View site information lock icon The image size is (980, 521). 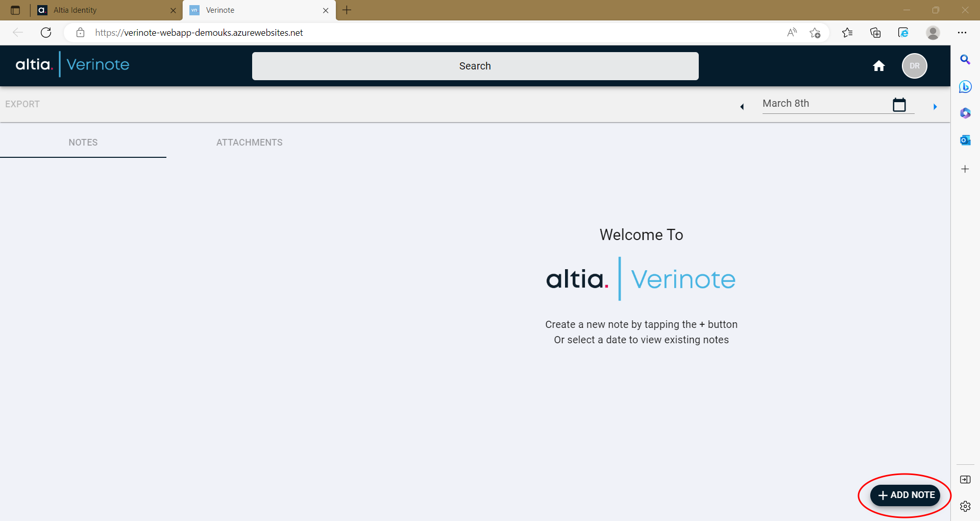[x=80, y=33]
